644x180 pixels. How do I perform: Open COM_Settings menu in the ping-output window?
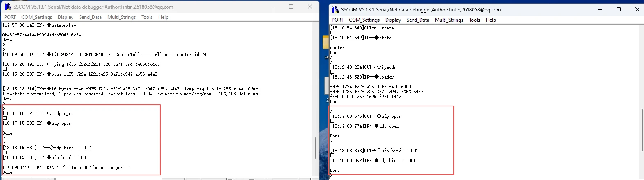click(36, 17)
